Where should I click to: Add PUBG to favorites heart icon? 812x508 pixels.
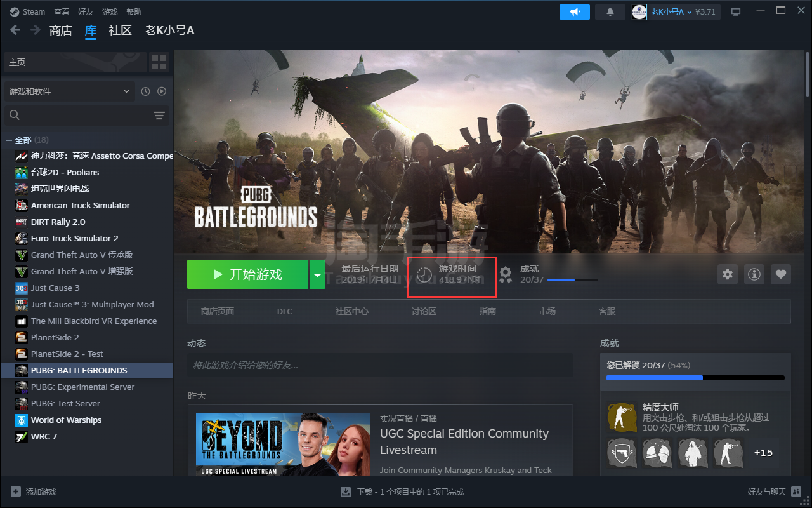tap(781, 274)
